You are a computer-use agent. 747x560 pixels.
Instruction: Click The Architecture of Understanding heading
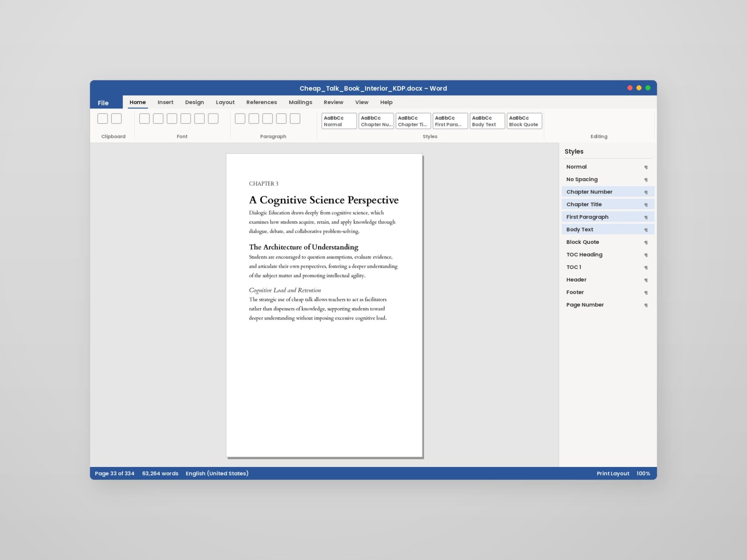pos(303,247)
